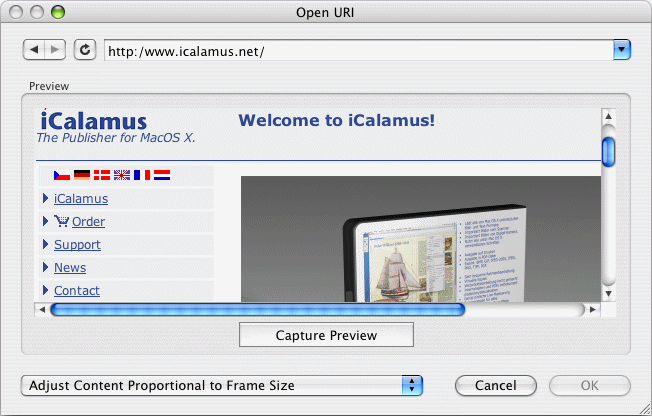This screenshot has height=416, width=652.
Task: Click the URL address field
Action: click(x=358, y=50)
